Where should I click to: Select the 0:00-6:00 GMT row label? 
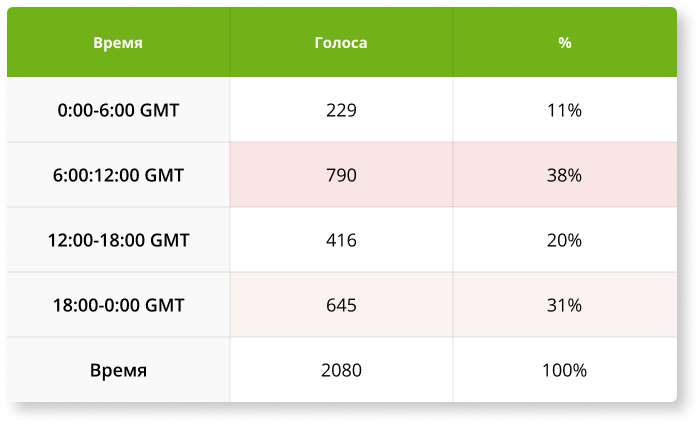[x=118, y=110]
